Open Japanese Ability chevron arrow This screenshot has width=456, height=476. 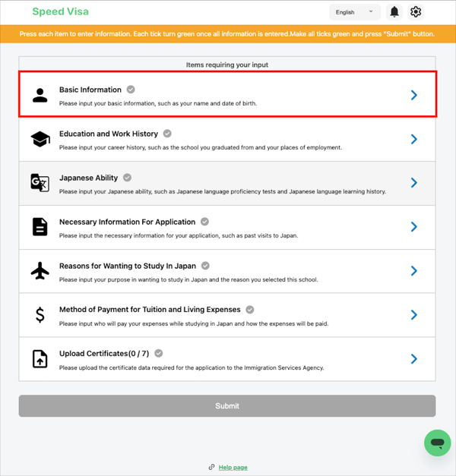coord(413,182)
